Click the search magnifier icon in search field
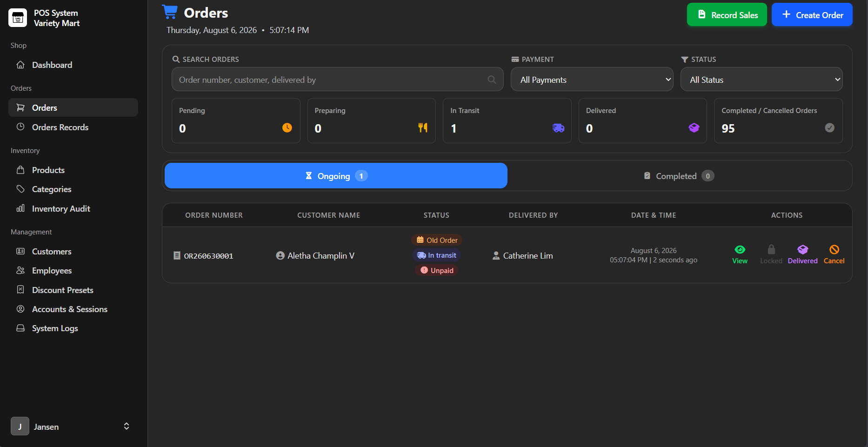 pyautogui.click(x=492, y=80)
